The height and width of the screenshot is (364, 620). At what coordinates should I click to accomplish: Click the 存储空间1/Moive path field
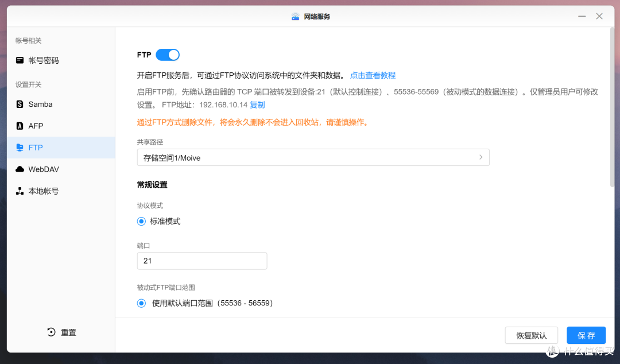(x=313, y=157)
